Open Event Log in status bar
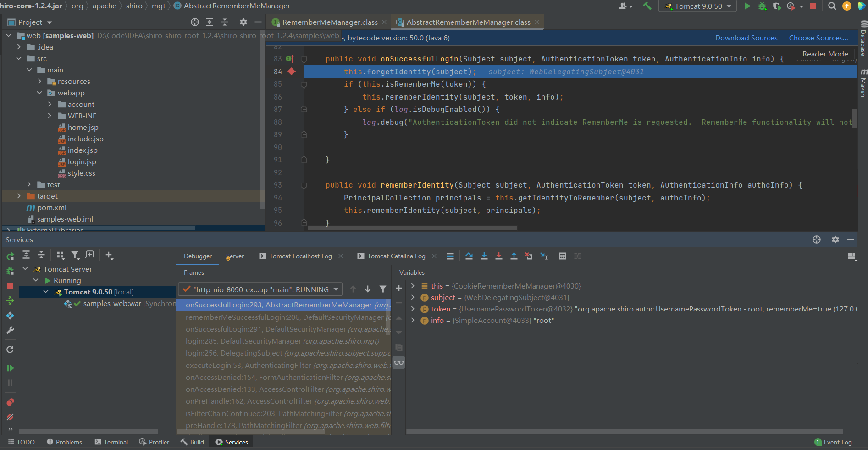This screenshot has width=868, height=450. (833, 442)
